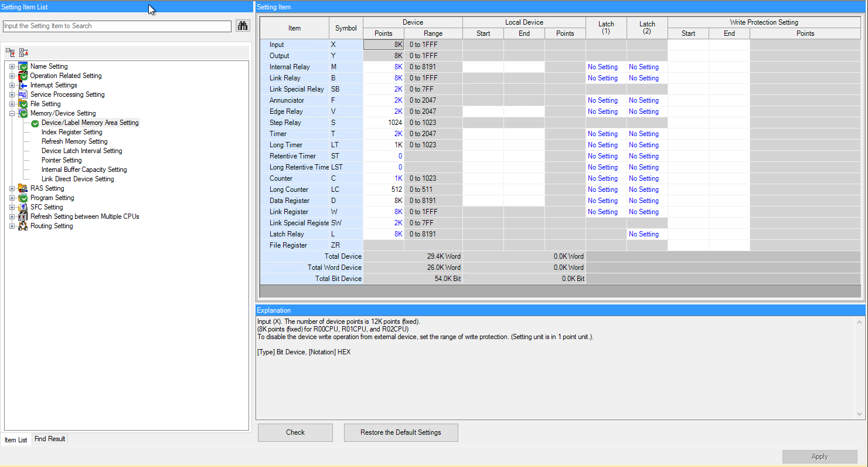Click the Refresh Setting between Multiple CPUs icon
Image resolution: width=868 pixels, height=467 pixels.
(x=23, y=216)
